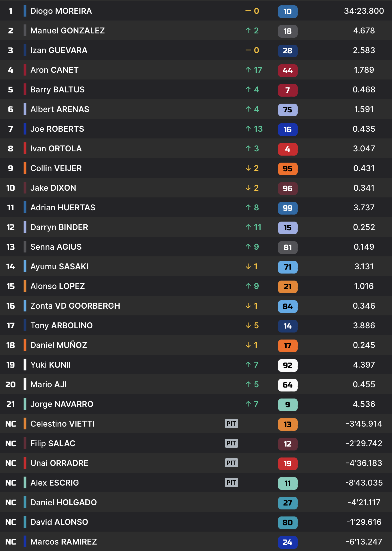Select Joe Roberts in the standings
The width and height of the screenshot is (392, 551).
point(57,129)
